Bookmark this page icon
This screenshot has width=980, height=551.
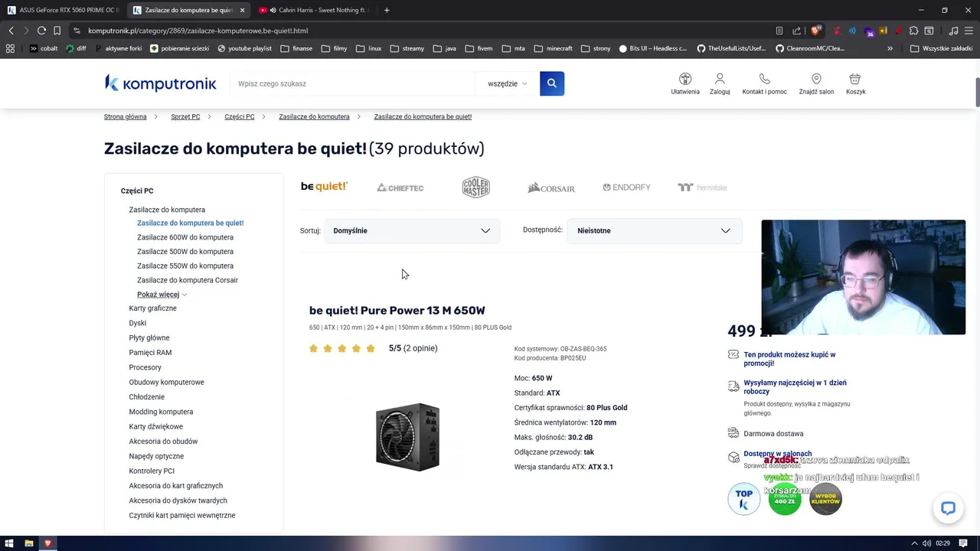point(57,31)
